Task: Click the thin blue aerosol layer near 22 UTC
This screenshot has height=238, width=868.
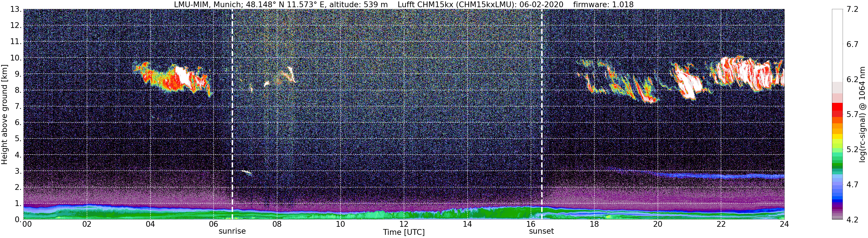Action: click(x=721, y=176)
